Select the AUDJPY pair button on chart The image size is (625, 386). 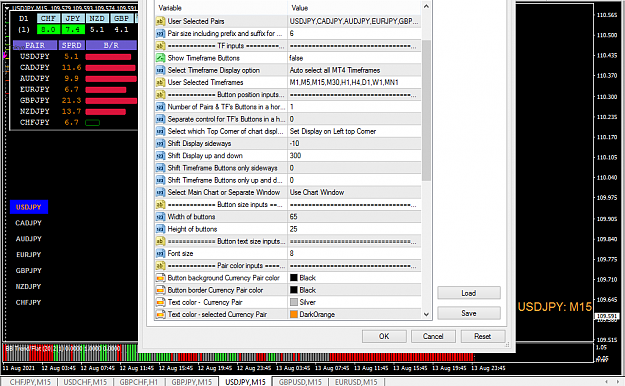[29, 239]
